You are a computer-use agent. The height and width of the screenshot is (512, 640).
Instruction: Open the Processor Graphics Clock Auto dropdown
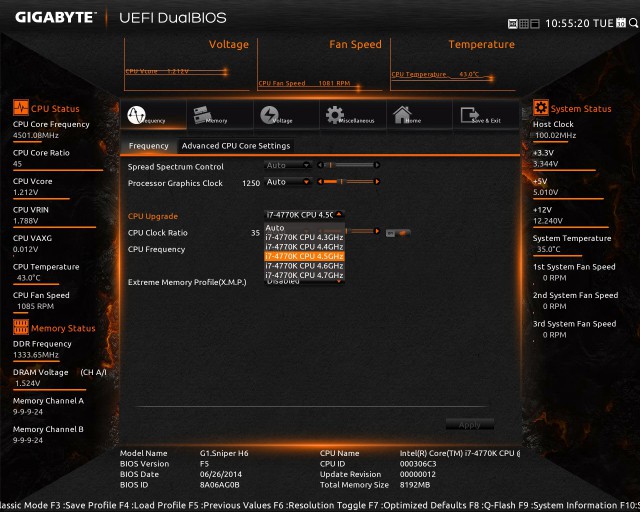click(x=288, y=182)
